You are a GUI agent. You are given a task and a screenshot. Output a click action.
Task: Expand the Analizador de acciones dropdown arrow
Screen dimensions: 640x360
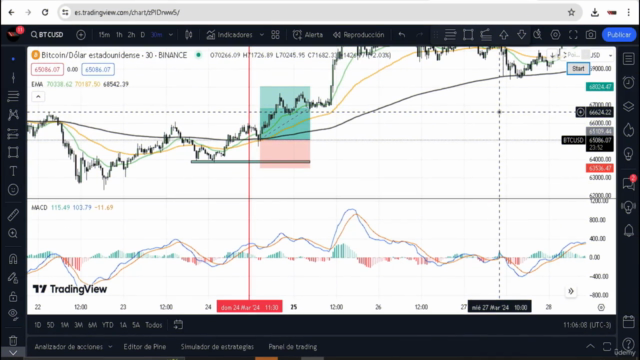pyautogui.click(x=110, y=347)
